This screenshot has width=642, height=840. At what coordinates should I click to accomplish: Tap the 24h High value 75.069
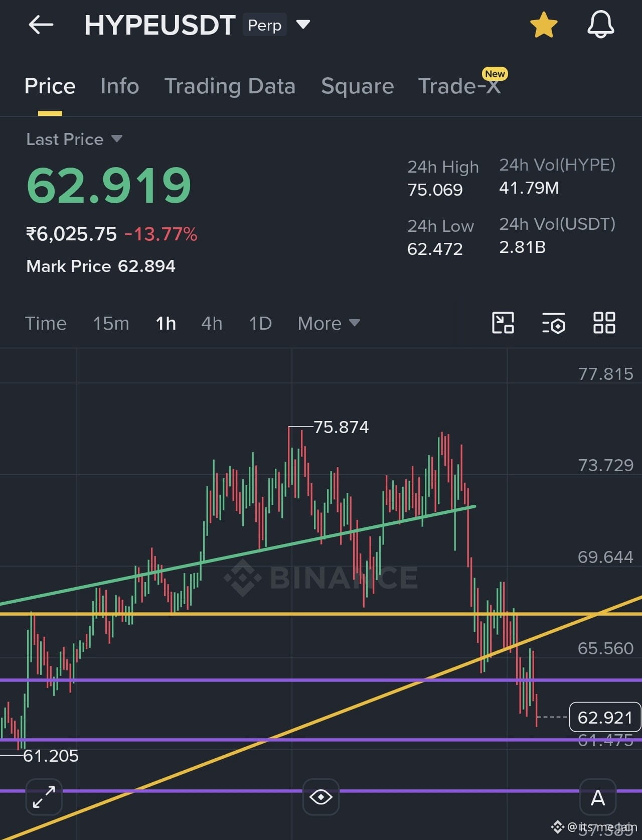[x=435, y=190]
